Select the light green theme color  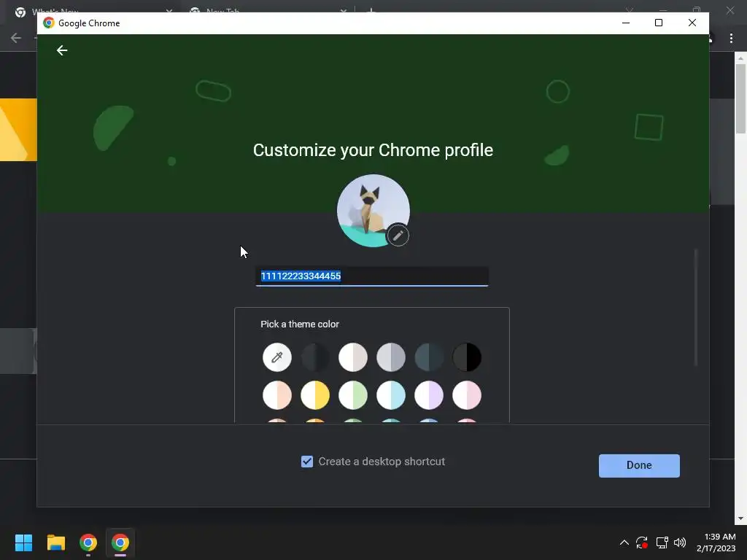(x=353, y=394)
